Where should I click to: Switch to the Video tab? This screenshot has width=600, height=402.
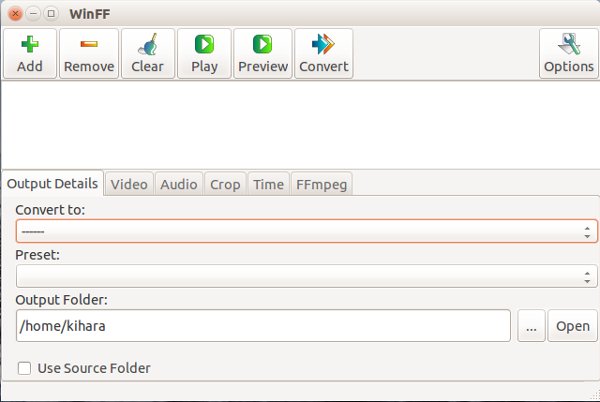coord(129,184)
